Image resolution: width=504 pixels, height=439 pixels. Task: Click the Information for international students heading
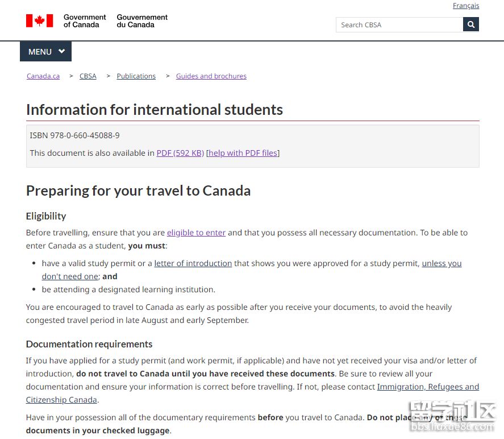point(155,109)
